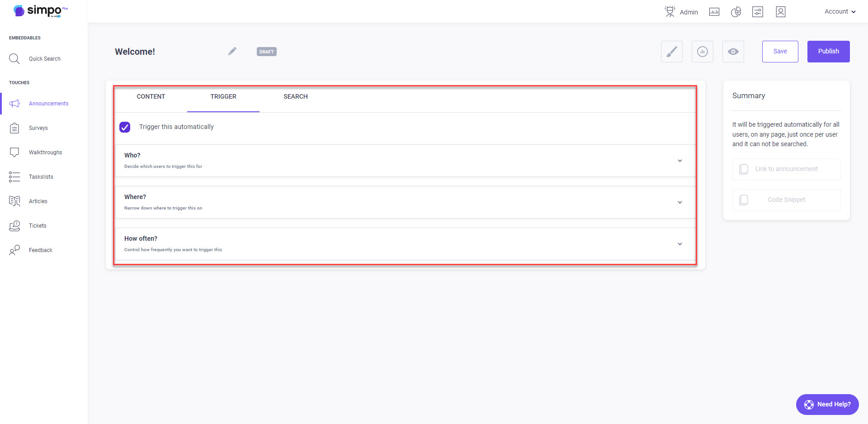Click the Simpo logo

pyautogui.click(x=40, y=11)
